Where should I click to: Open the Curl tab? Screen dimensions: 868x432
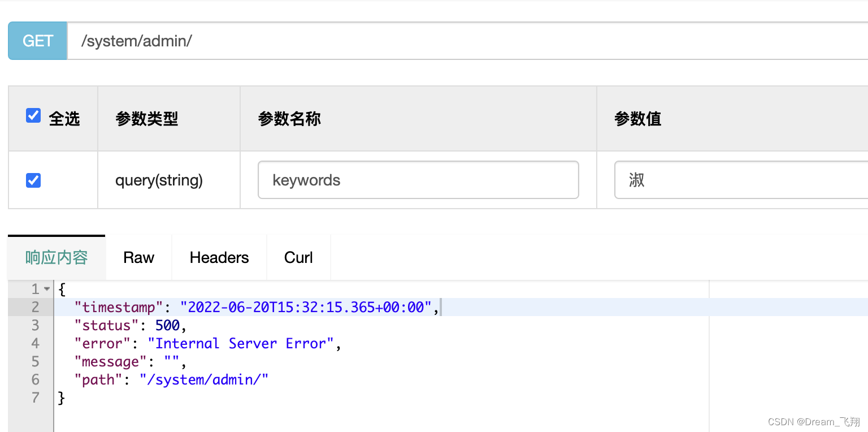[298, 257]
